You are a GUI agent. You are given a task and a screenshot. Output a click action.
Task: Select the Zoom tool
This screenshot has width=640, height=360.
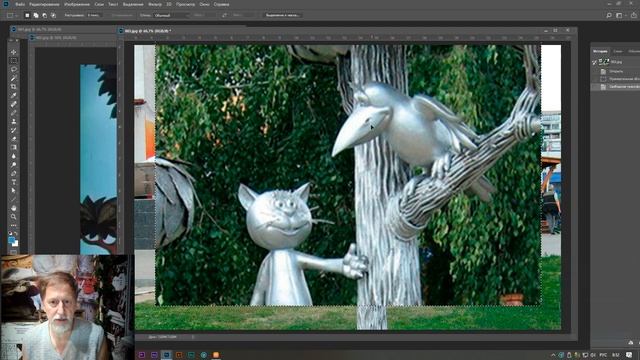[x=13, y=217]
